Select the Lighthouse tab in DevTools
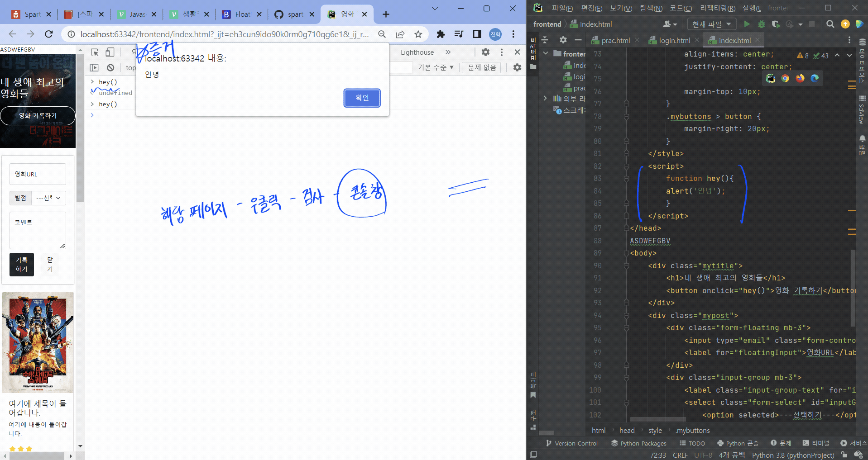This screenshot has width=868, height=460. tap(417, 52)
